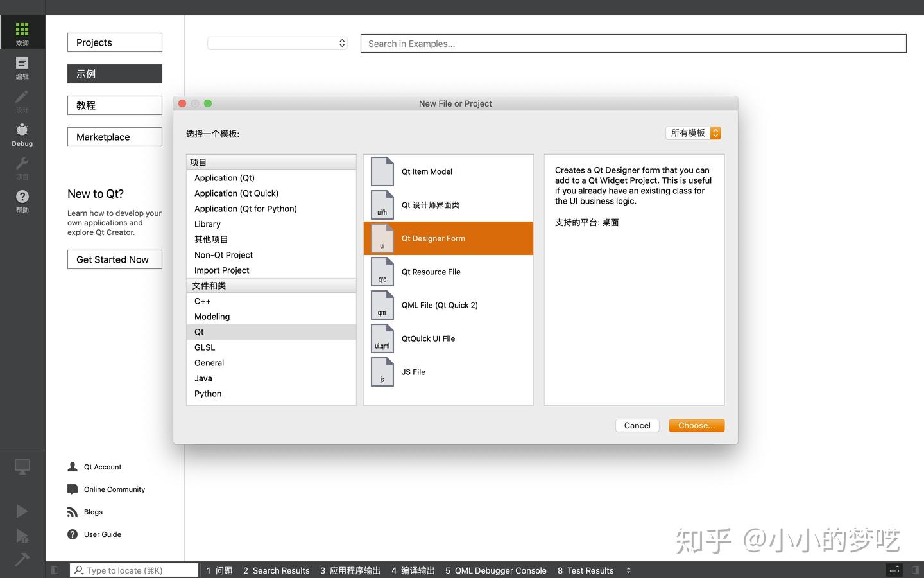Open the 所有模板 template filter dropdown
924x578 pixels.
693,133
